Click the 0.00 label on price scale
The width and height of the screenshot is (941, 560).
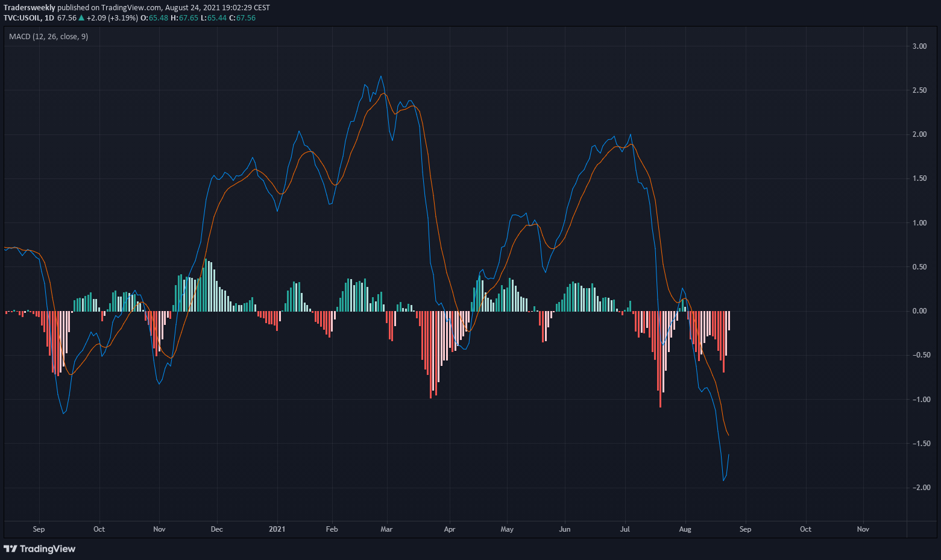pos(919,311)
